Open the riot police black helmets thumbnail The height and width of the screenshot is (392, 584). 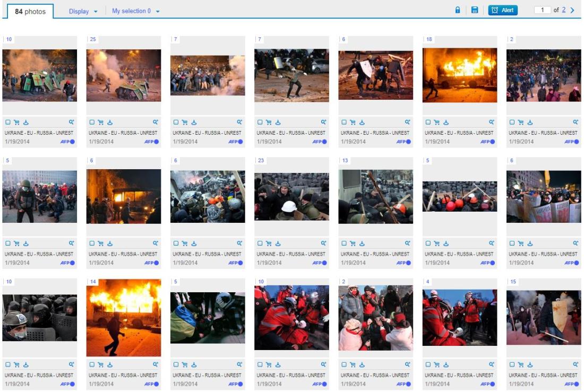point(39,318)
